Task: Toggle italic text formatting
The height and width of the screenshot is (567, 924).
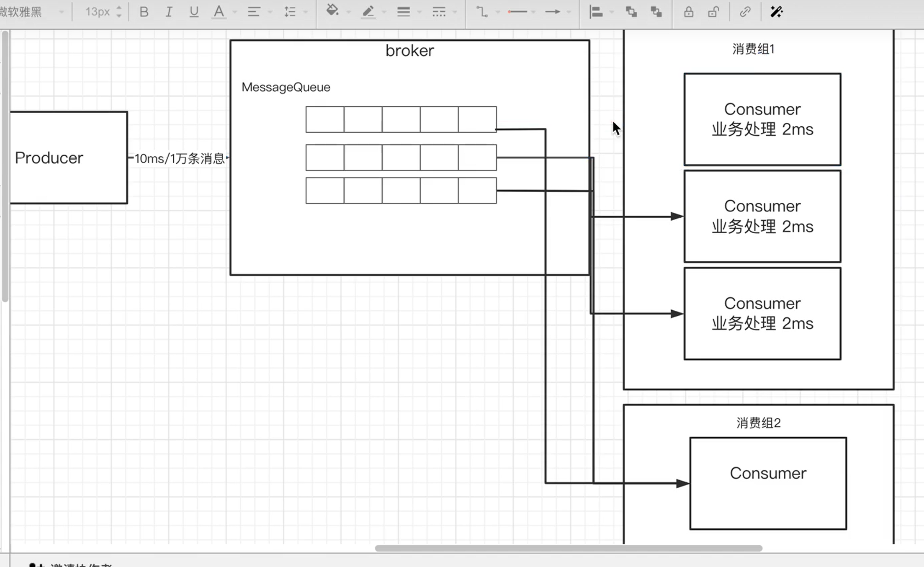Action: [169, 12]
